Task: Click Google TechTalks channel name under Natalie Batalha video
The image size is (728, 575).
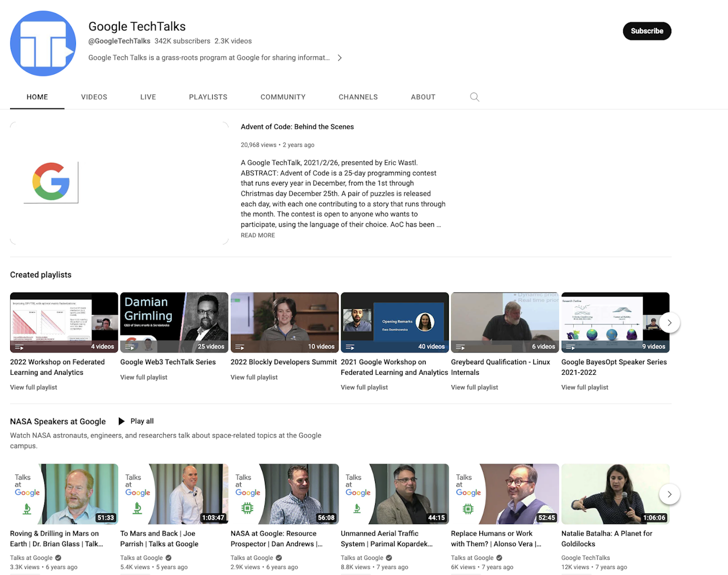Action: pyautogui.click(x=585, y=558)
